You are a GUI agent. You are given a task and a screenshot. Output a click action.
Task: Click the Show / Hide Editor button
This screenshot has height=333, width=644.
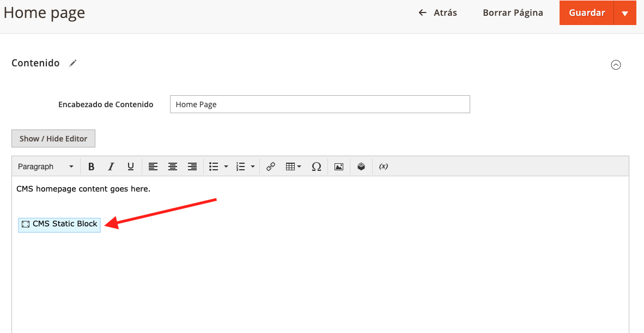[x=53, y=139]
